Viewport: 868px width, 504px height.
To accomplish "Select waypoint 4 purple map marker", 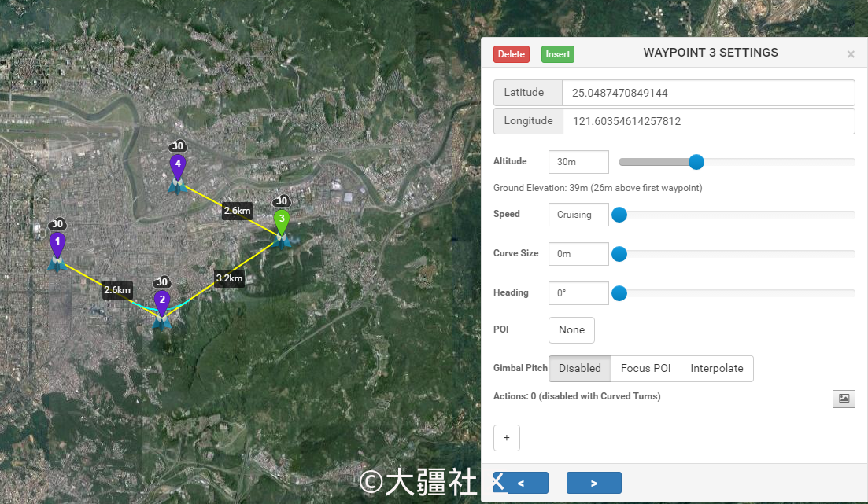I will tap(178, 167).
